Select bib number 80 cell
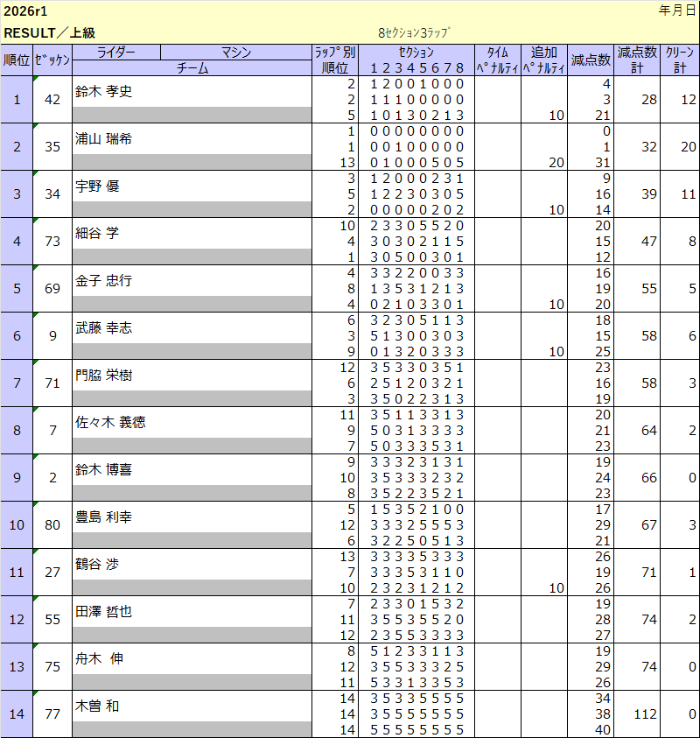The image size is (700, 738). coord(52,525)
